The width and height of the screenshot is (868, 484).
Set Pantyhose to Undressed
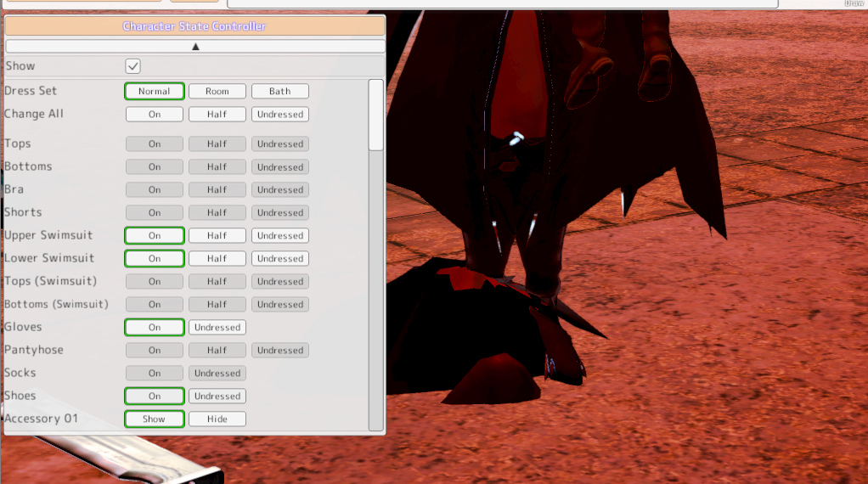[x=280, y=351]
